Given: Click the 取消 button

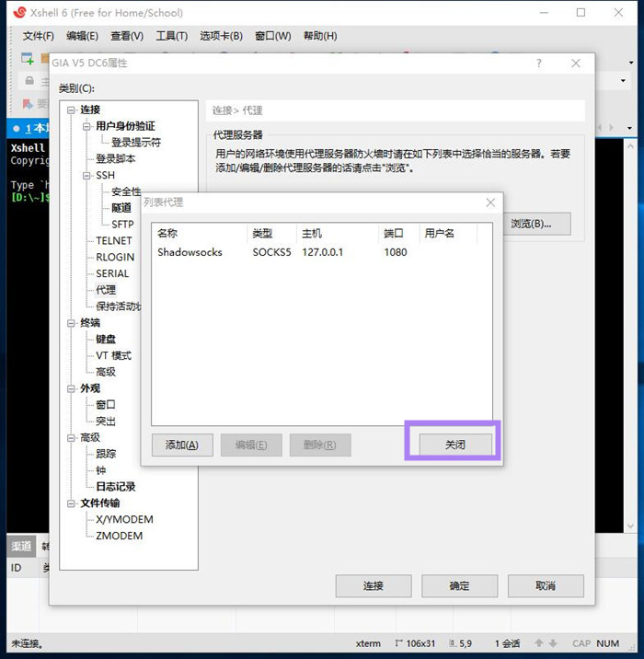Looking at the screenshot, I should click(546, 585).
